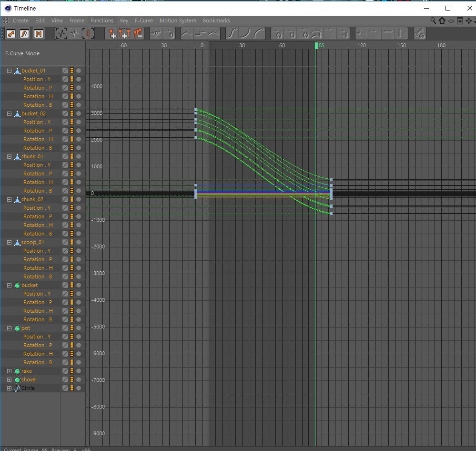
Task: Select the bucket_01 object label
Action: point(33,71)
